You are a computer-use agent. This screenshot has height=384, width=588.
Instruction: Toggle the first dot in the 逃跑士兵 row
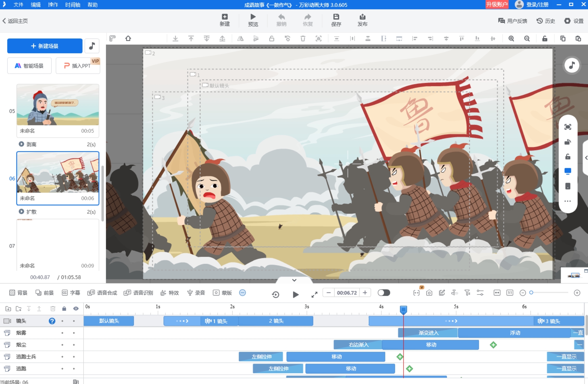pos(62,357)
